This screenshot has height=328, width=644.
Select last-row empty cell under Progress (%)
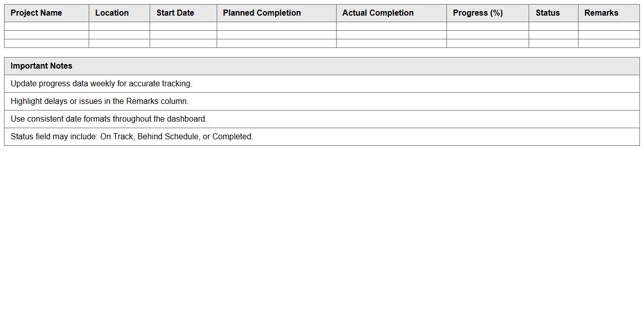[487, 43]
